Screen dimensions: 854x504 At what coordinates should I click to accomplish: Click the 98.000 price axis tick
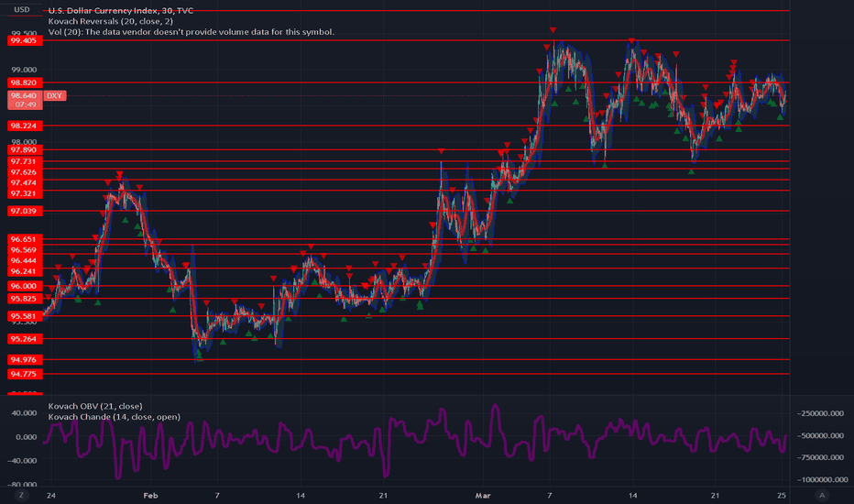coord(24,142)
